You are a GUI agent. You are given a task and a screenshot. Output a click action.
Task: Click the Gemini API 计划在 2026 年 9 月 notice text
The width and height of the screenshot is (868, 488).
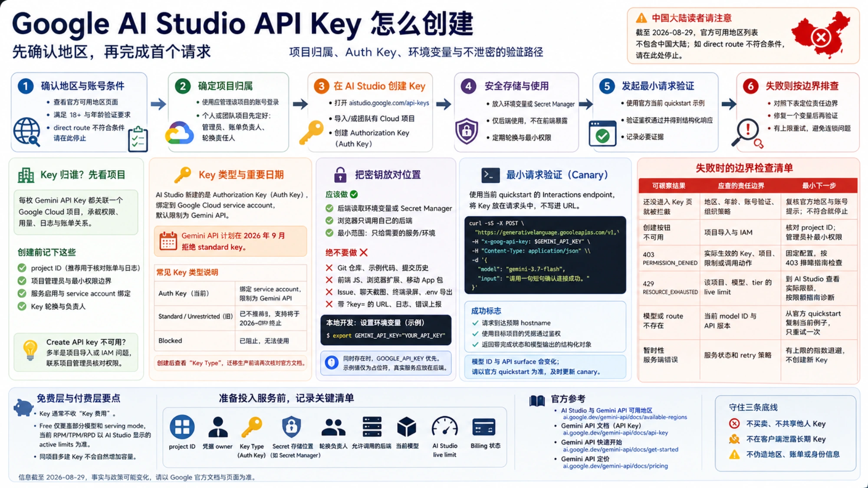click(233, 241)
